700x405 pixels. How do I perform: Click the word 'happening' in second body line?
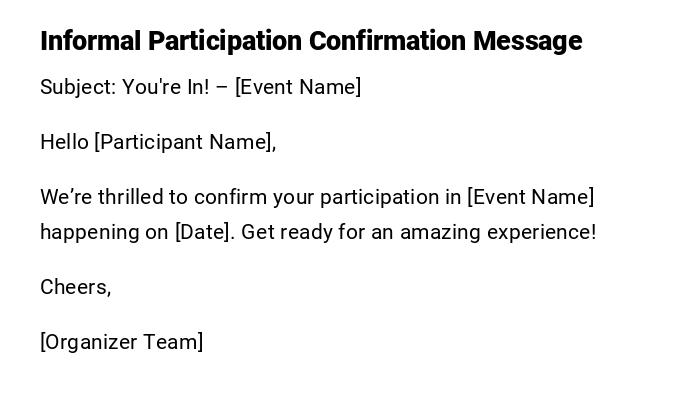point(88,232)
